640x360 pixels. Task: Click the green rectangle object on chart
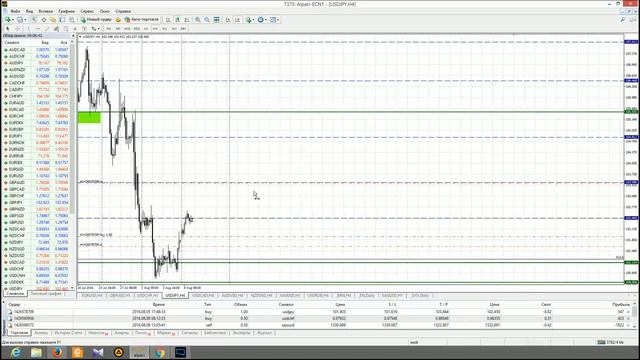(x=89, y=118)
